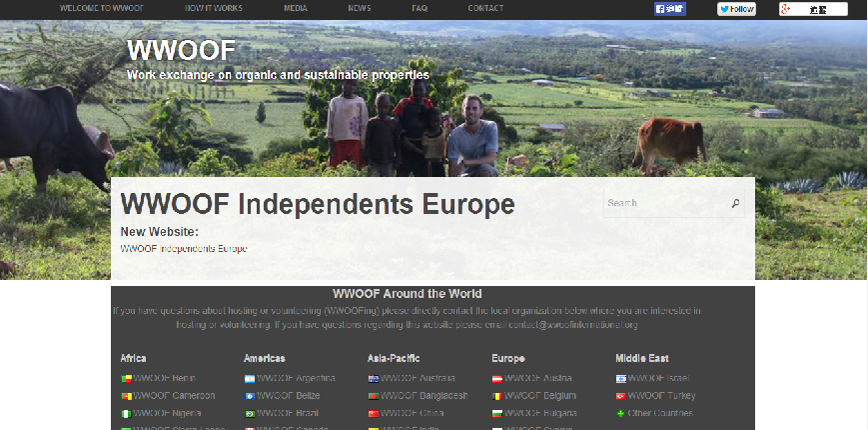Open the WWOOF Israel link
Screen dimensions: 868x430
coord(659,378)
